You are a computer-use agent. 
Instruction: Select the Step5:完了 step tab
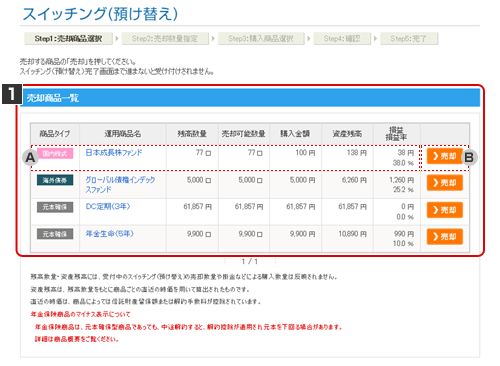tap(409, 39)
